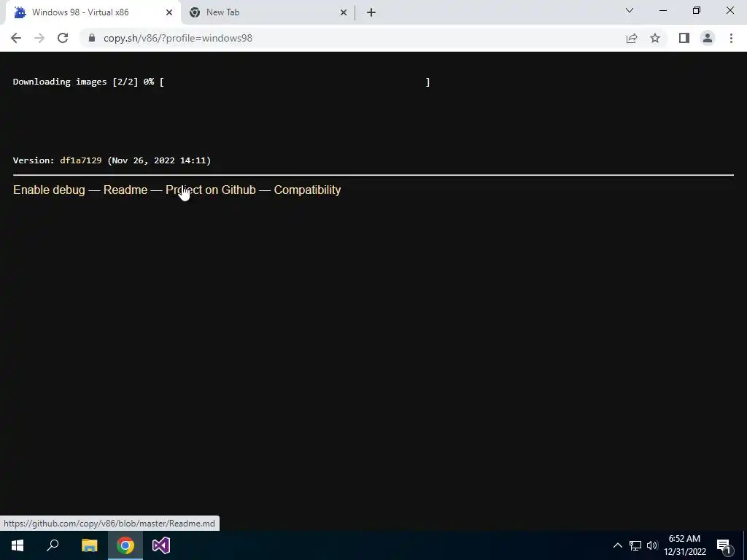Launch Visual Studio from the taskbar
The height and width of the screenshot is (560, 747).
(161, 545)
